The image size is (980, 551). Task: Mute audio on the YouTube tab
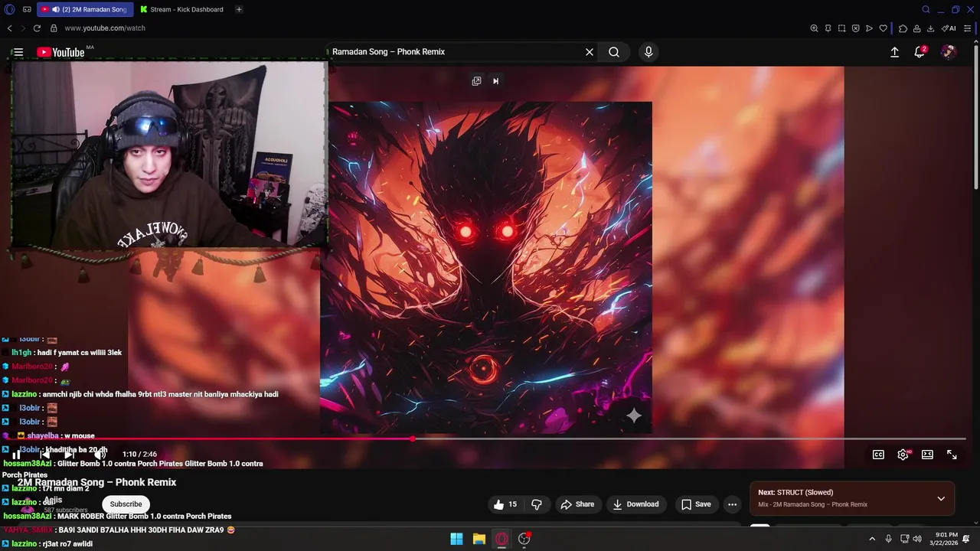56,9
